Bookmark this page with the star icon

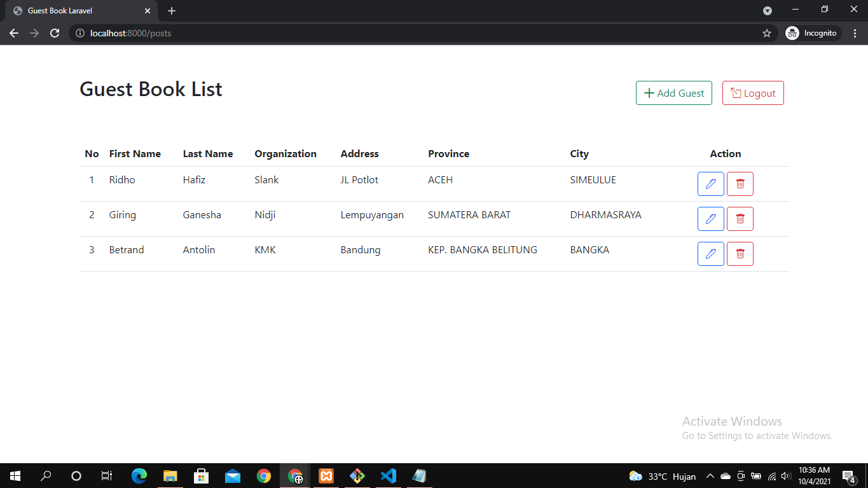coord(766,32)
